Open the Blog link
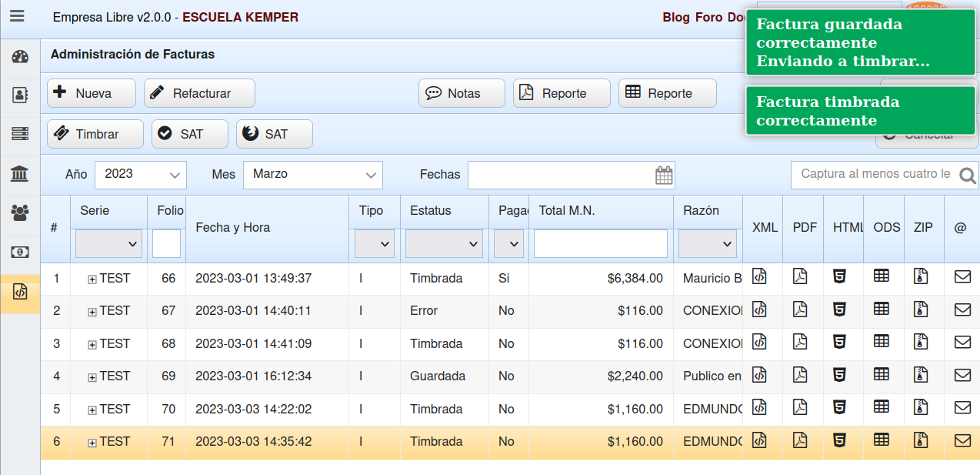Image resolution: width=980 pixels, height=475 pixels. (x=676, y=17)
